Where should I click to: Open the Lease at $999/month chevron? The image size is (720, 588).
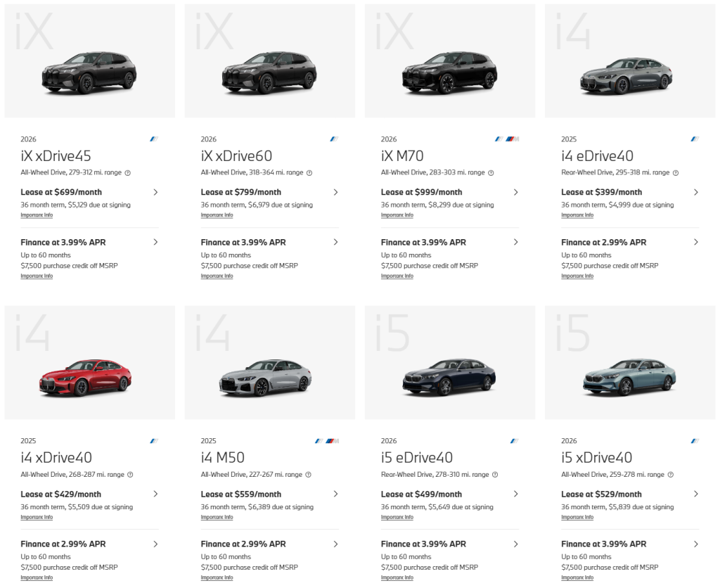point(515,192)
